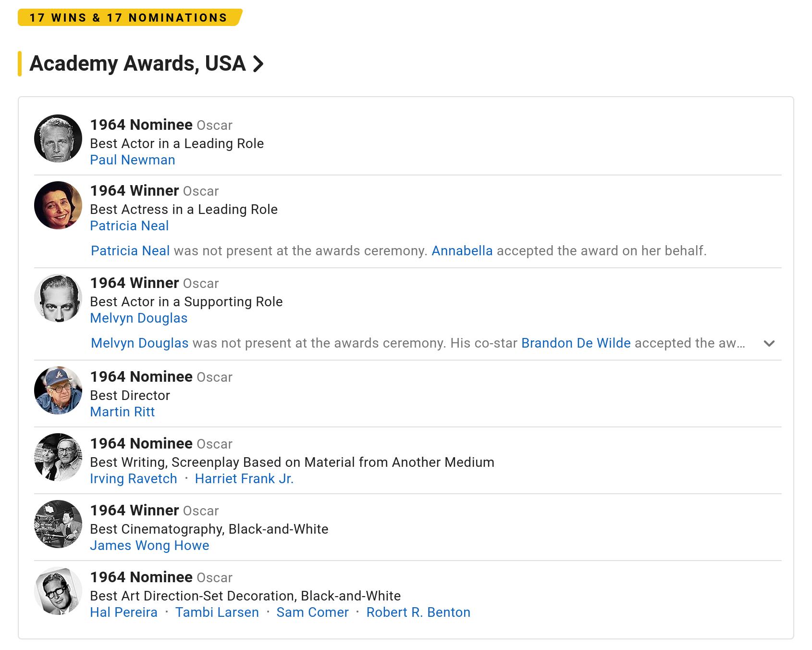Click the Best Art Direction nominee's photo
The height and width of the screenshot is (650, 812).
click(x=58, y=591)
